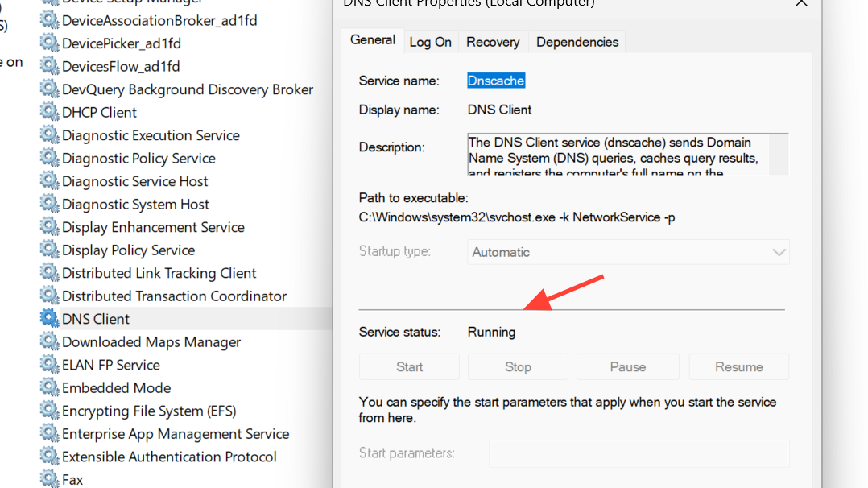Click the Resume service button
Image resolution: width=868 pixels, height=488 pixels.
[x=738, y=367]
